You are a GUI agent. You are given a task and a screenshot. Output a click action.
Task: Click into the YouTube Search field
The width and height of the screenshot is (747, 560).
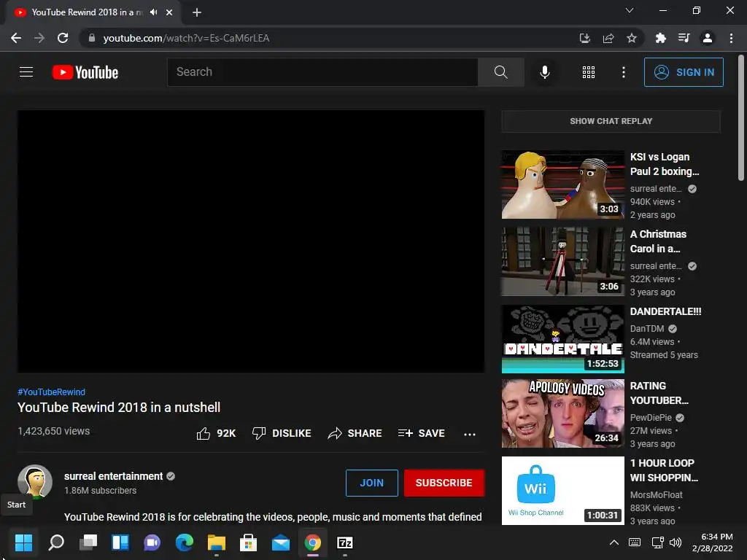(x=322, y=72)
